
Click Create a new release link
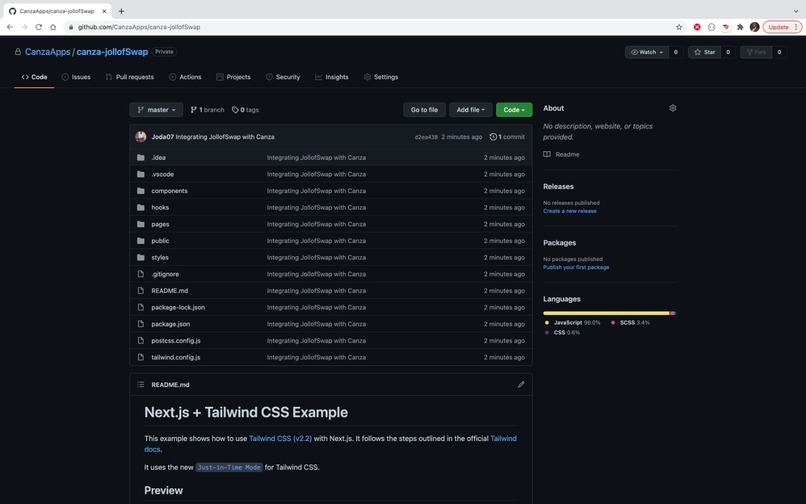[570, 211]
